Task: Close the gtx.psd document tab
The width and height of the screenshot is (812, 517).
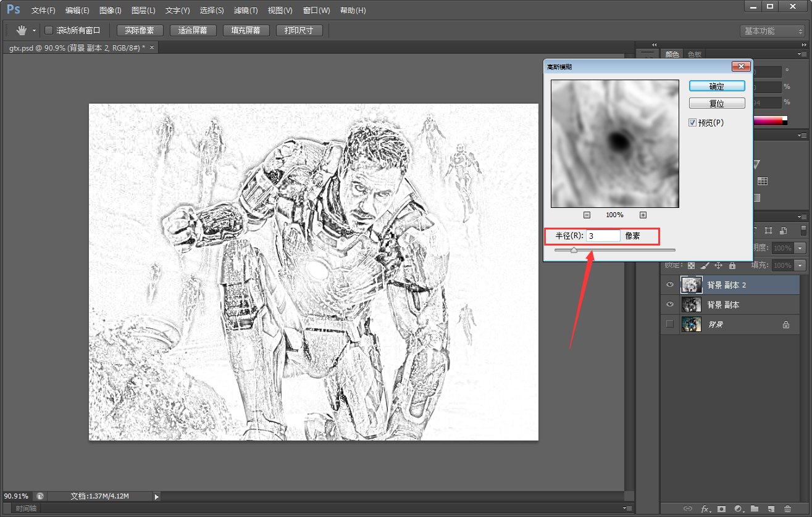Action: (152, 47)
